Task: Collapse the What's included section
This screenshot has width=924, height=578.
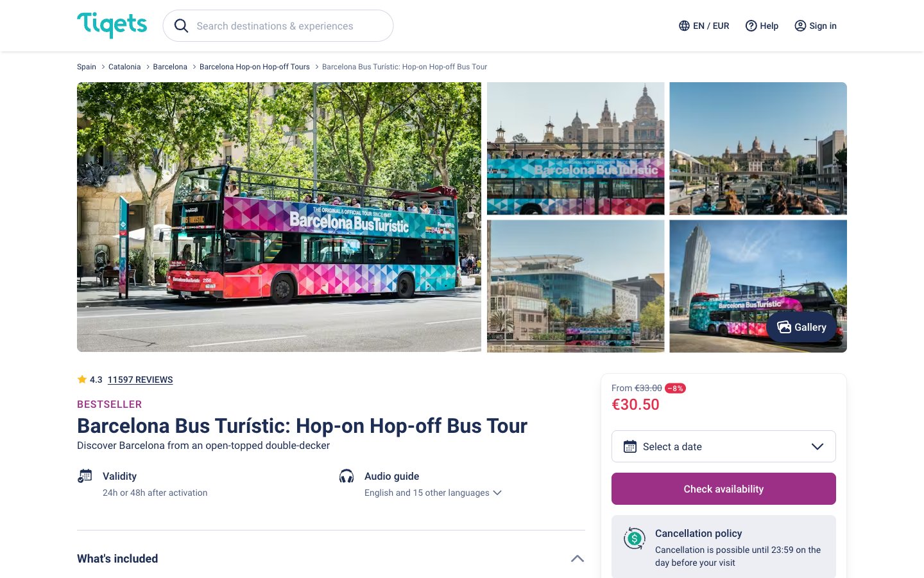Action: click(x=577, y=559)
